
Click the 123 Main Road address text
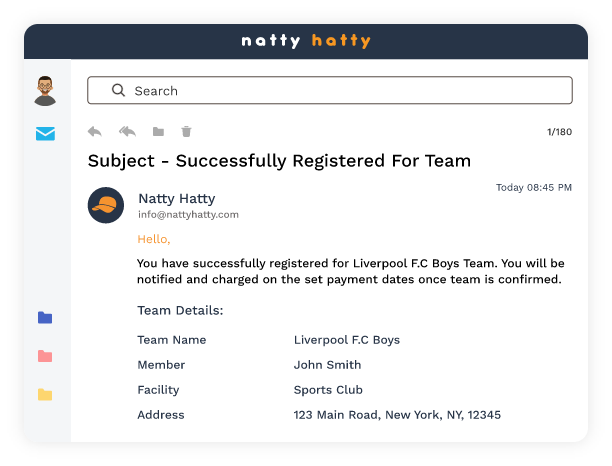coord(397,414)
